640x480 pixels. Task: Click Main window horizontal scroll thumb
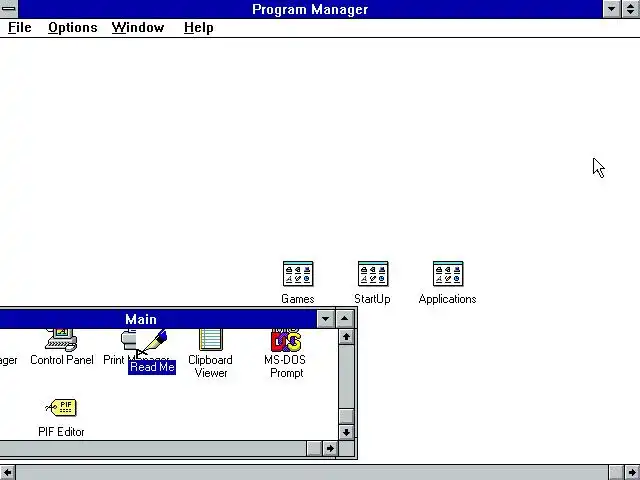click(314, 449)
